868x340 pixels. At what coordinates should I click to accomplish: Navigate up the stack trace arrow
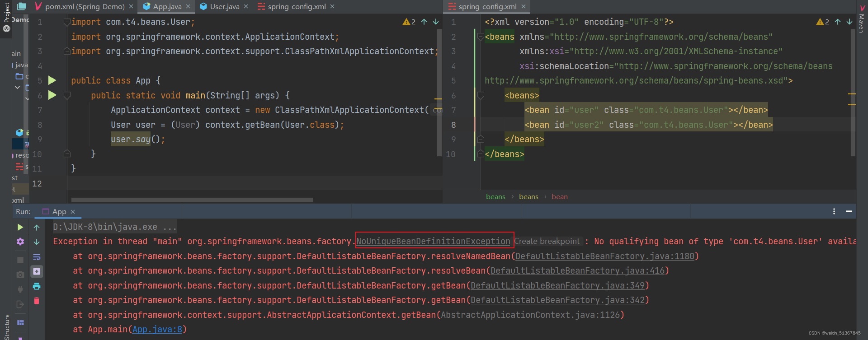coord(37,227)
